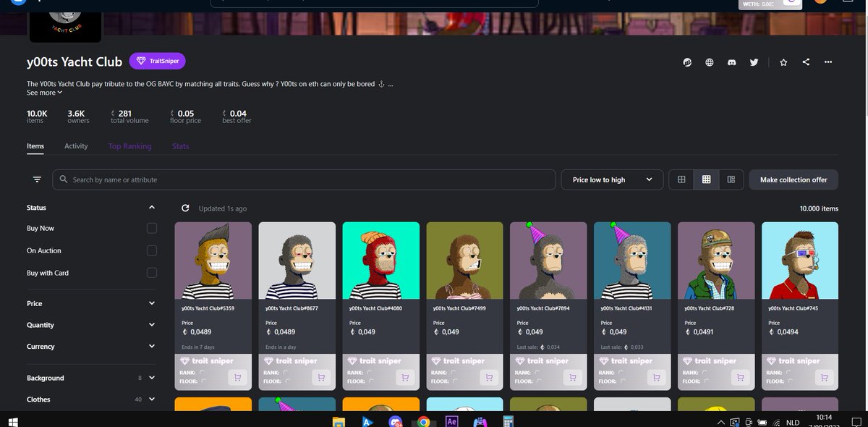Open the Price low to high dropdown
The width and height of the screenshot is (868, 427).
point(612,179)
